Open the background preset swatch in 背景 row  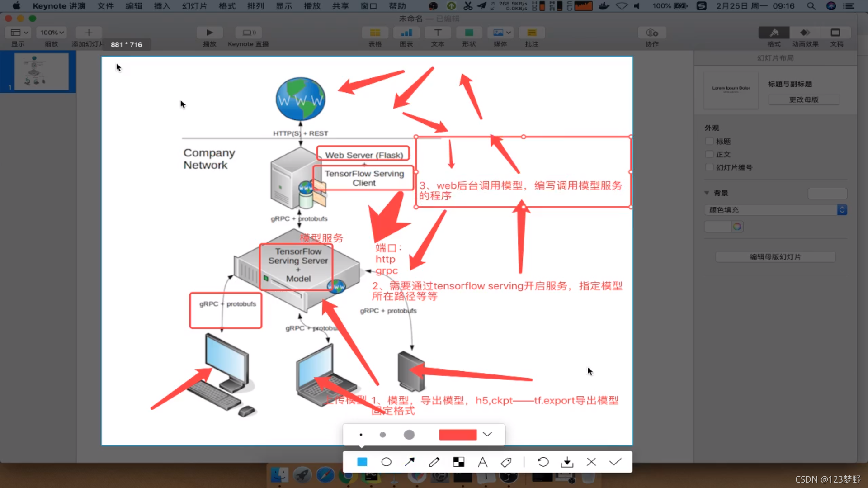coord(827,193)
